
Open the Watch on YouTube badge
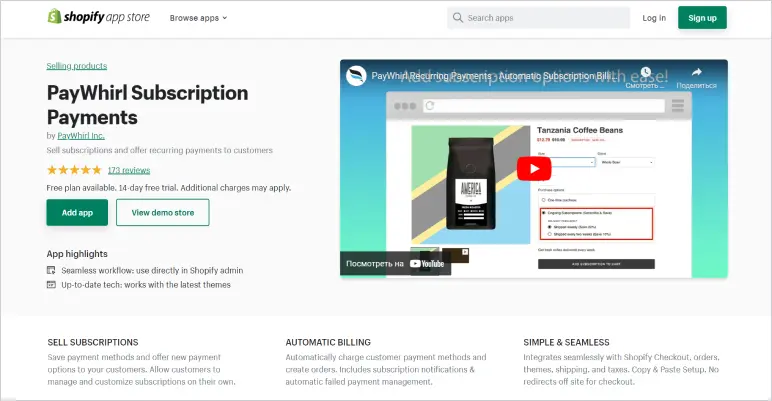click(395, 264)
